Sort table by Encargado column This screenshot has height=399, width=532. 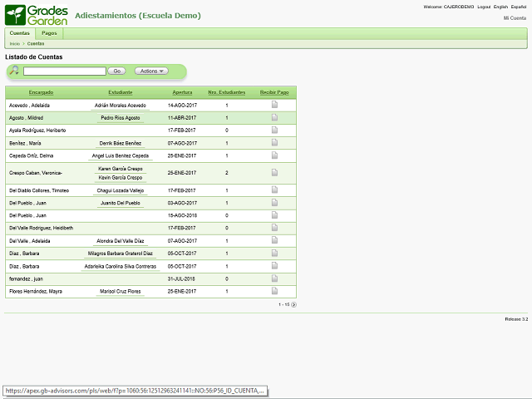[41, 92]
